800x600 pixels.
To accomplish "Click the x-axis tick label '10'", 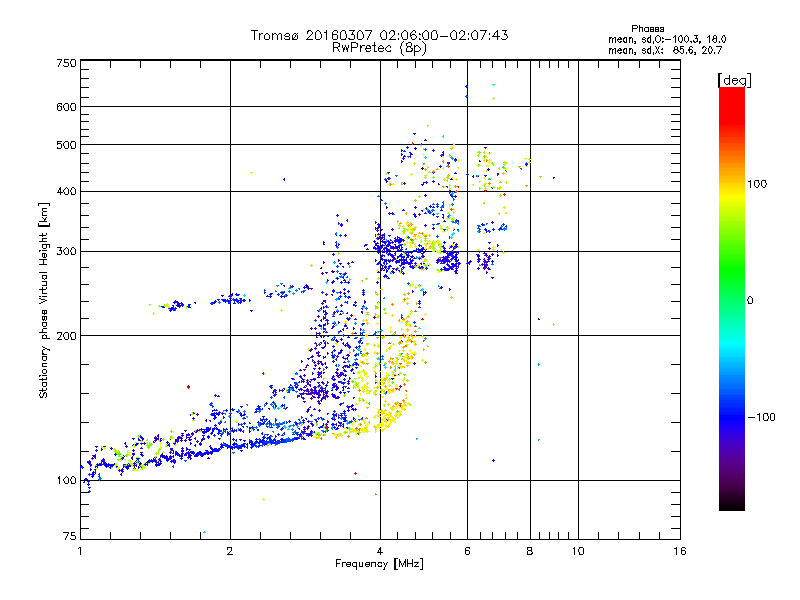I will tap(578, 551).
